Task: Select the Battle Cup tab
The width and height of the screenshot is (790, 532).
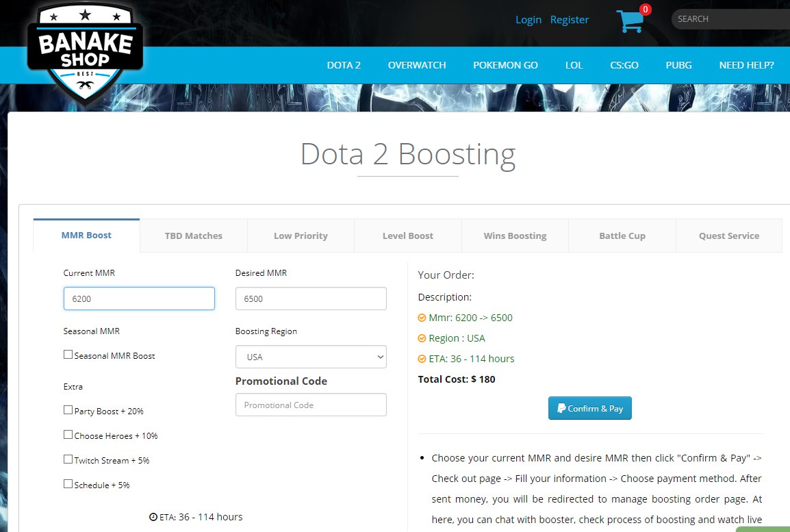Action: pyautogui.click(x=622, y=236)
